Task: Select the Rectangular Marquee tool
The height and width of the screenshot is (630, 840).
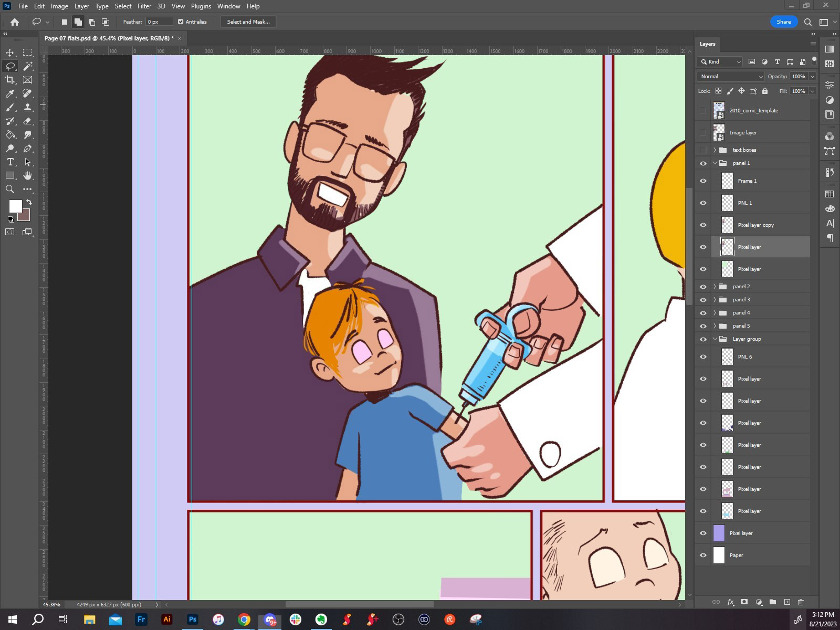Action: 28,52
